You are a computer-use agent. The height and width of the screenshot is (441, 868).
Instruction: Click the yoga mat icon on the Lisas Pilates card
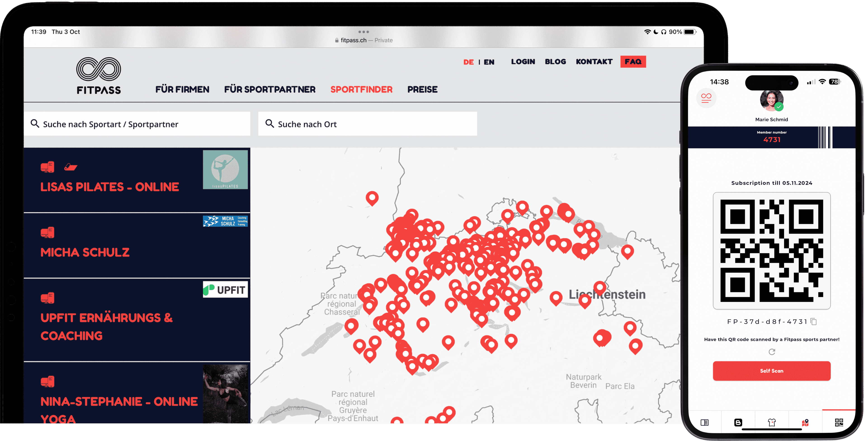[x=71, y=167]
